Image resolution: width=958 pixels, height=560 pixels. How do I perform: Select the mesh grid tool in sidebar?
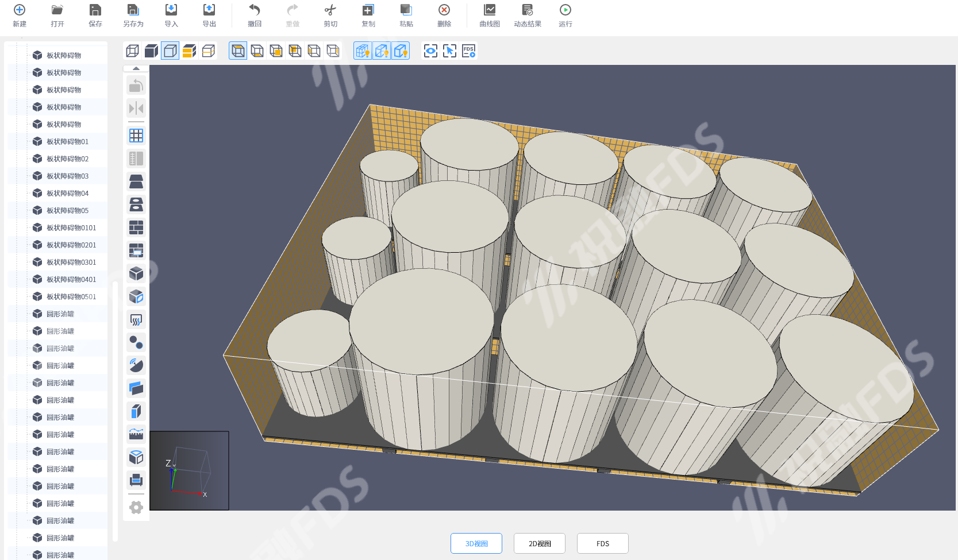coord(136,136)
